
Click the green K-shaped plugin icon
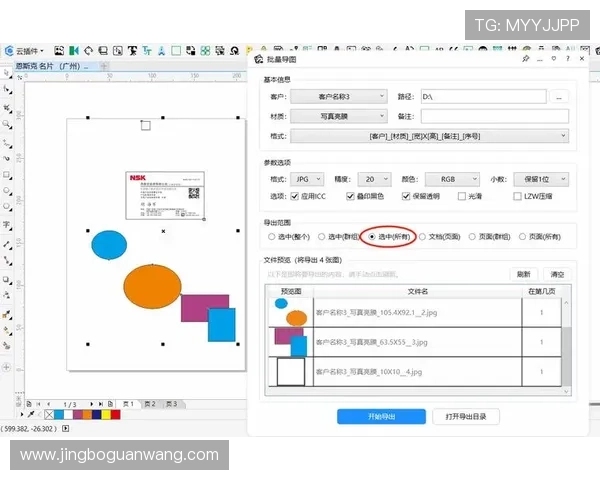(74, 51)
